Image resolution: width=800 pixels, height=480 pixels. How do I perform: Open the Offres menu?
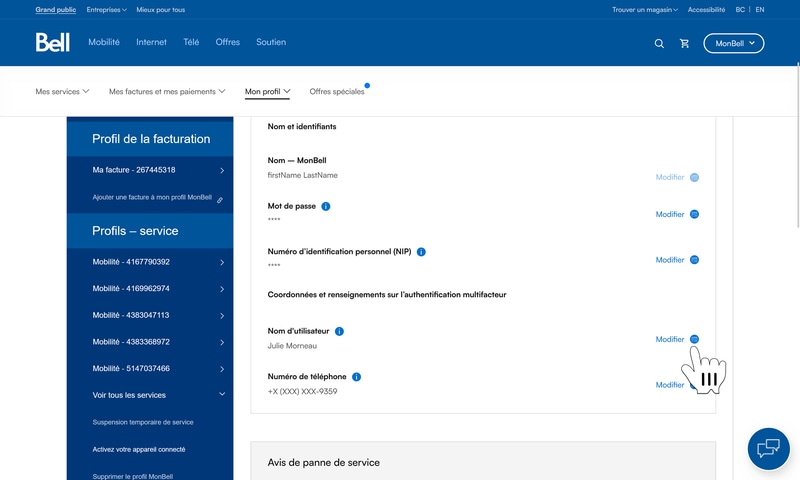[x=228, y=42]
